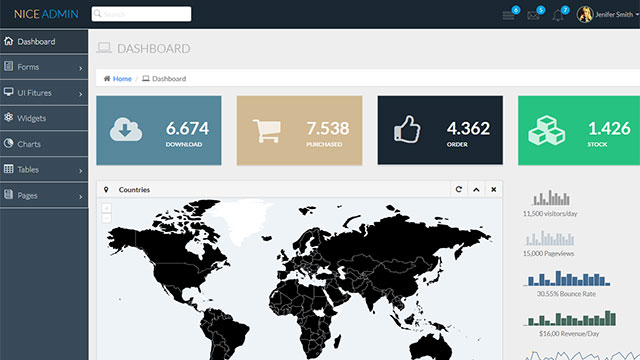Click the thumbs-up Order icon

click(407, 129)
